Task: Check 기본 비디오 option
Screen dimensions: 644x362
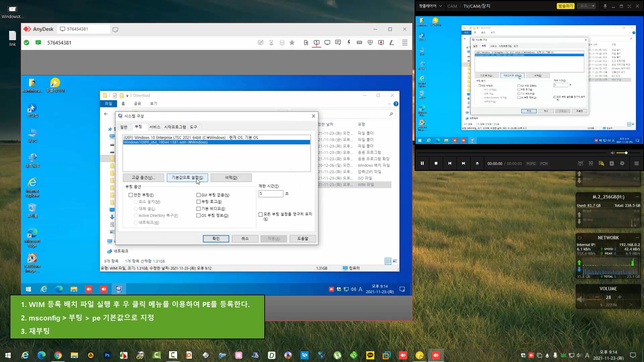Action: (x=199, y=209)
